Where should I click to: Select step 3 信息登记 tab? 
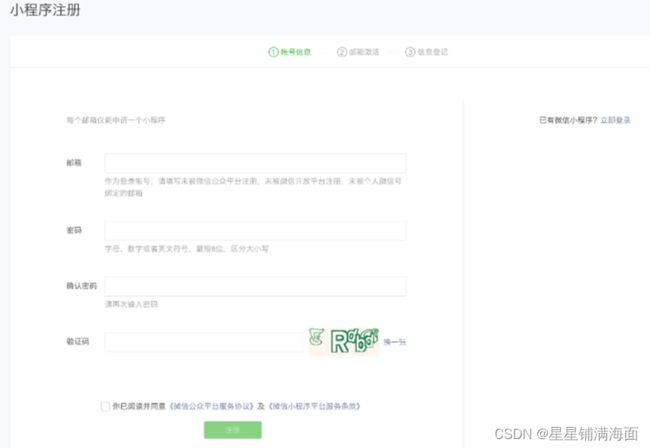[427, 52]
